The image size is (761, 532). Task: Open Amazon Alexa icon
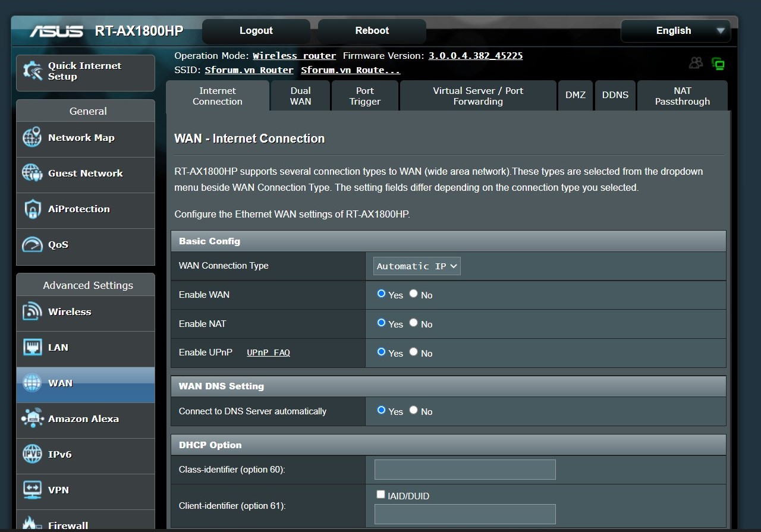[x=32, y=418]
